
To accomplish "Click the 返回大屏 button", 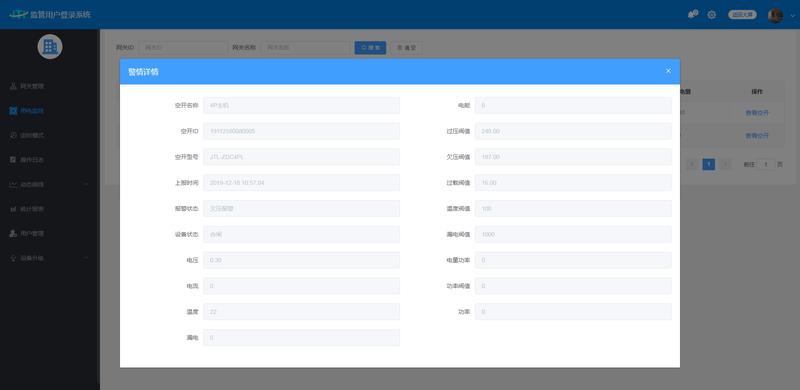I will click(742, 15).
